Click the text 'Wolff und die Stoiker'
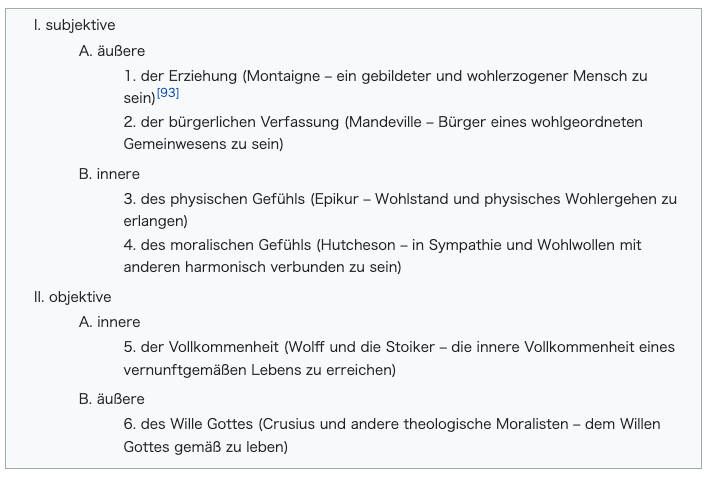Image resolution: width=708 pixels, height=478 pixels. click(362, 347)
